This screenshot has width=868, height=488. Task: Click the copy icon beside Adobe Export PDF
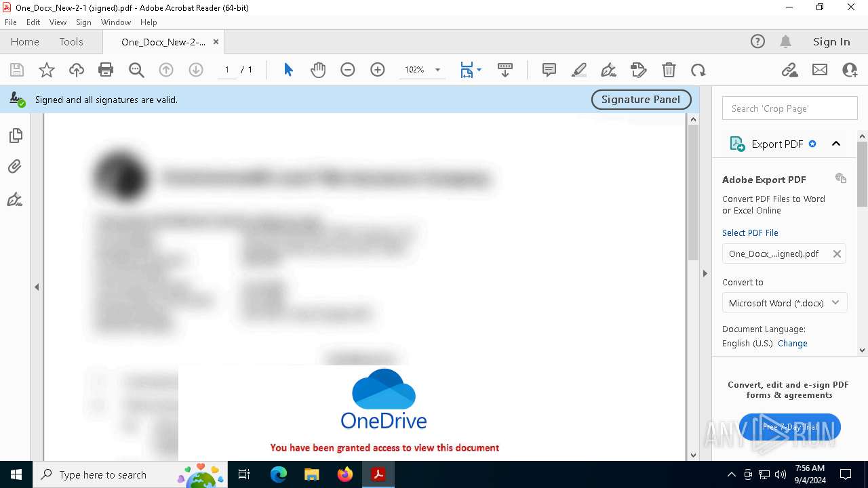[x=841, y=178]
